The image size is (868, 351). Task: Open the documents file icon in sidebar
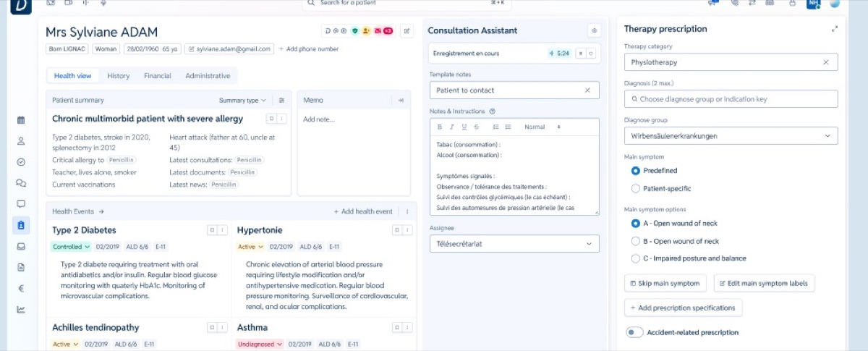(x=21, y=267)
